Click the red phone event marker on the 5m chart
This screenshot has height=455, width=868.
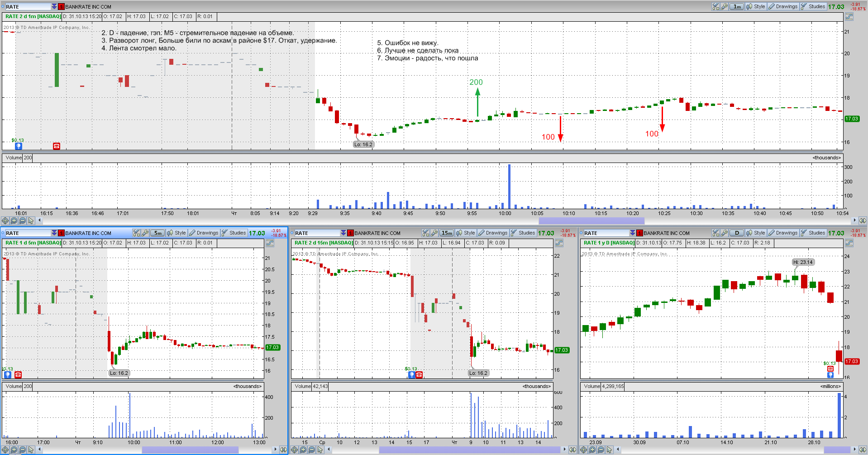click(x=18, y=374)
